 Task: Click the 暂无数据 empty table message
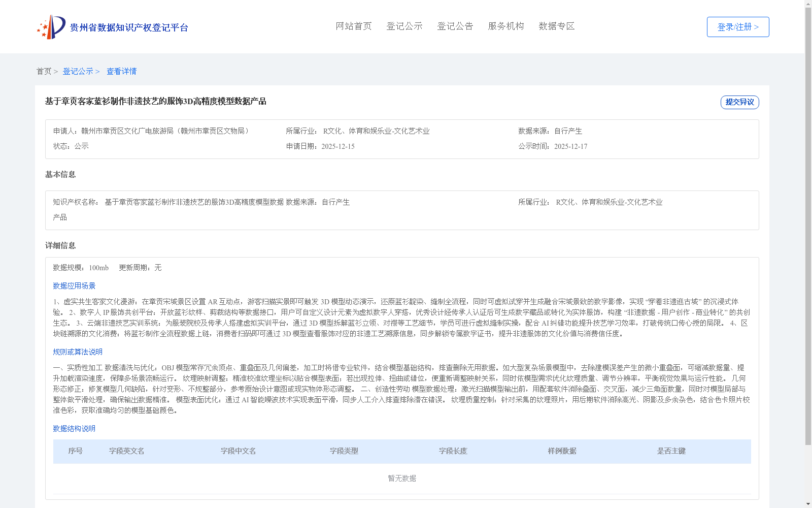coord(402,479)
